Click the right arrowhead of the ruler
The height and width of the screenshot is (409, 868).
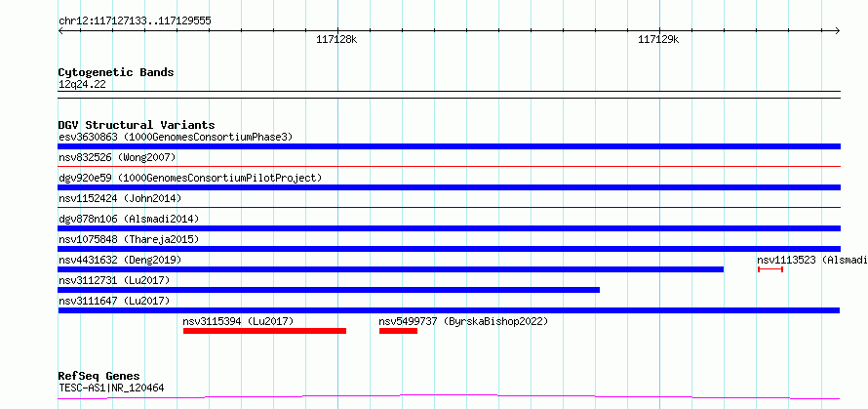coord(838,30)
